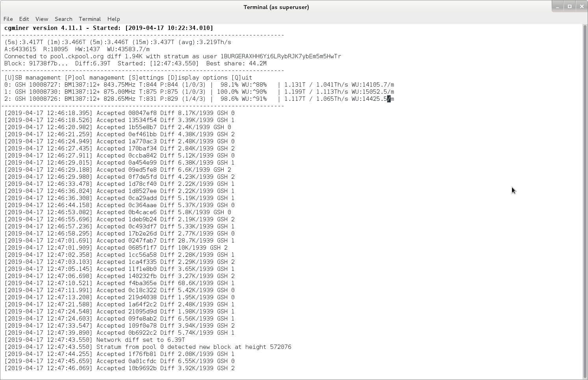Click 'WU:14105.7/m' on device 0

[x=373, y=85]
